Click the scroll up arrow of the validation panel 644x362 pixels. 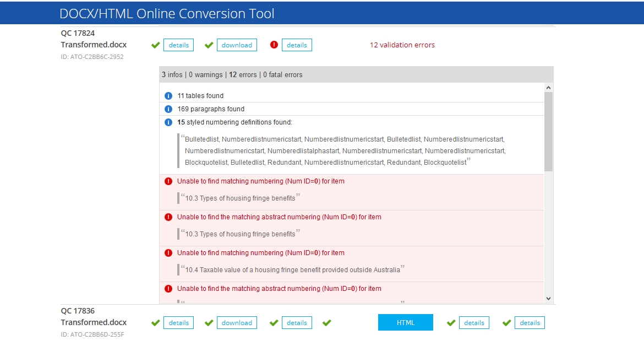tap(548, 88)
